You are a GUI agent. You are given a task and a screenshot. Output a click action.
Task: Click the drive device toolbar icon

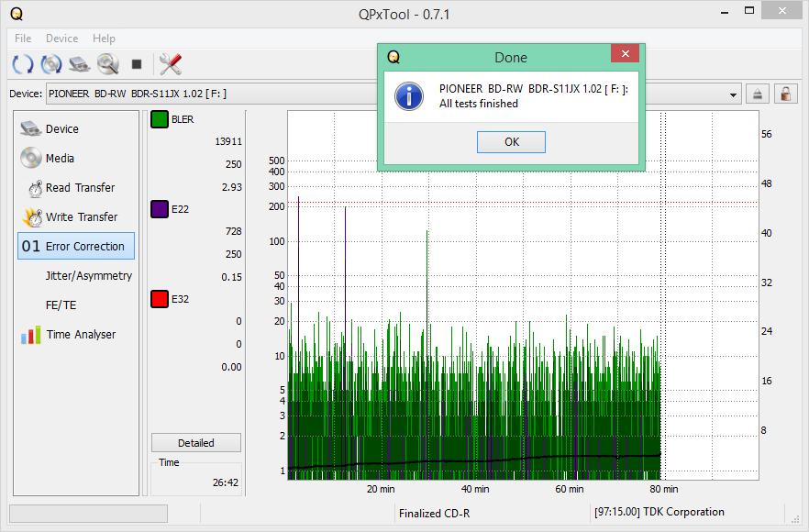(80, 64)
